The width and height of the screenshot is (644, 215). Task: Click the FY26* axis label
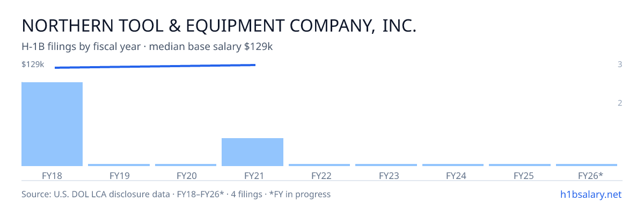(x=590, y=175)
